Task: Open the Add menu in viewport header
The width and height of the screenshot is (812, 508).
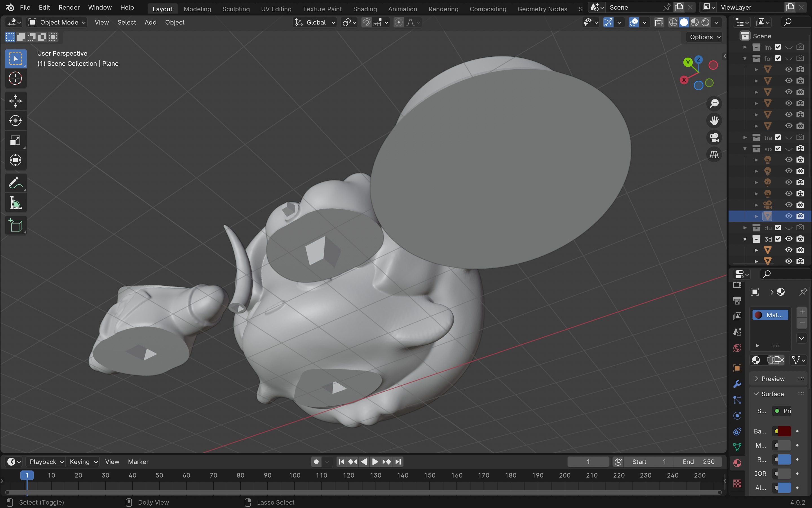Action: (150, 23)
